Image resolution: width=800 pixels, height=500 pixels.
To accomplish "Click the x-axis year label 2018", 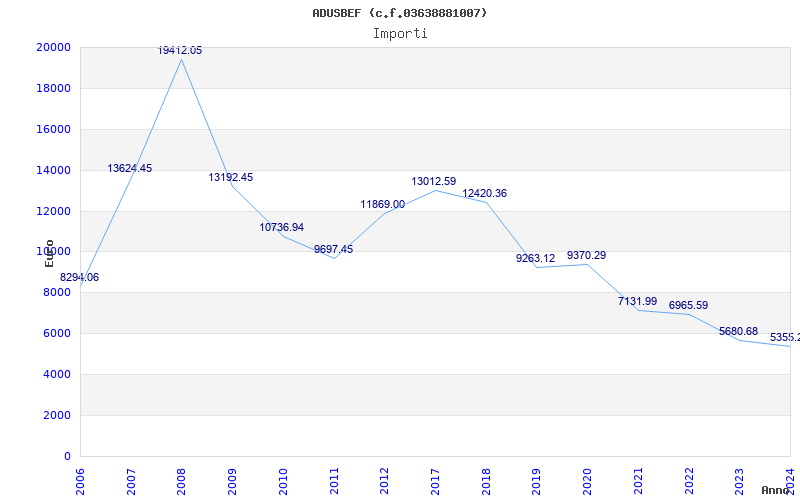I will 486,481.
